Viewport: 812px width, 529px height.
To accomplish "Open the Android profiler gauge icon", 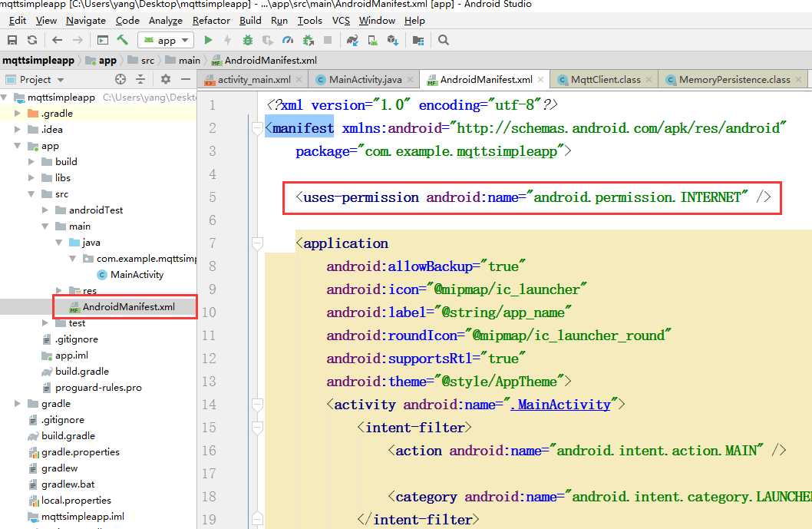I will click(288, 40).
